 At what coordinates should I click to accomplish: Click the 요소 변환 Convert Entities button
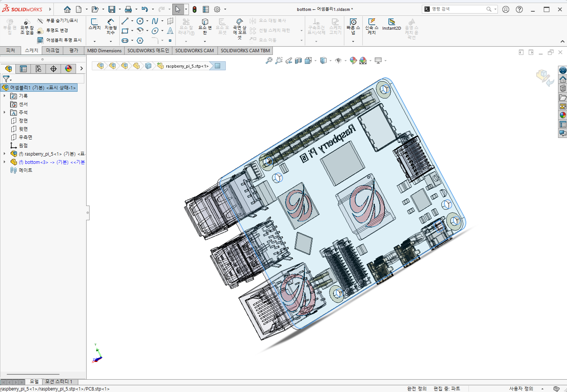(x=205, y=26)
